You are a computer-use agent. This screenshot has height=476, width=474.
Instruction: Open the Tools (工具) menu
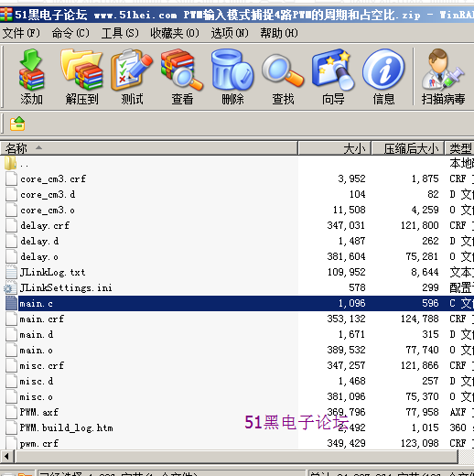(x=120, y=33)
